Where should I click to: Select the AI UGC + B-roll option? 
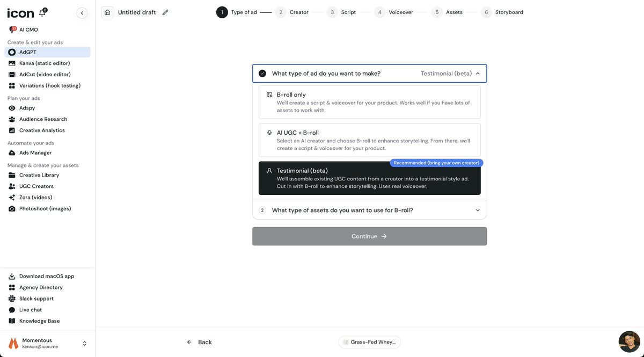pyautogui.click(x=369, y=139)
